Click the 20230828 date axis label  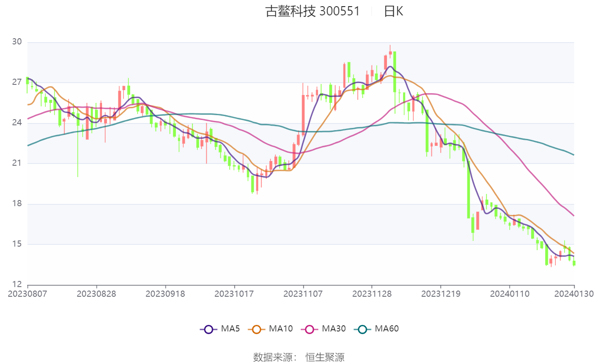[x=96, y=293]
